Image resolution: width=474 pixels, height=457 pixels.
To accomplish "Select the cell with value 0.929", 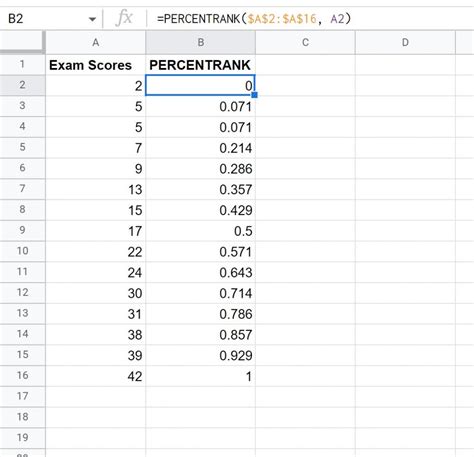I will pos(200,355).
